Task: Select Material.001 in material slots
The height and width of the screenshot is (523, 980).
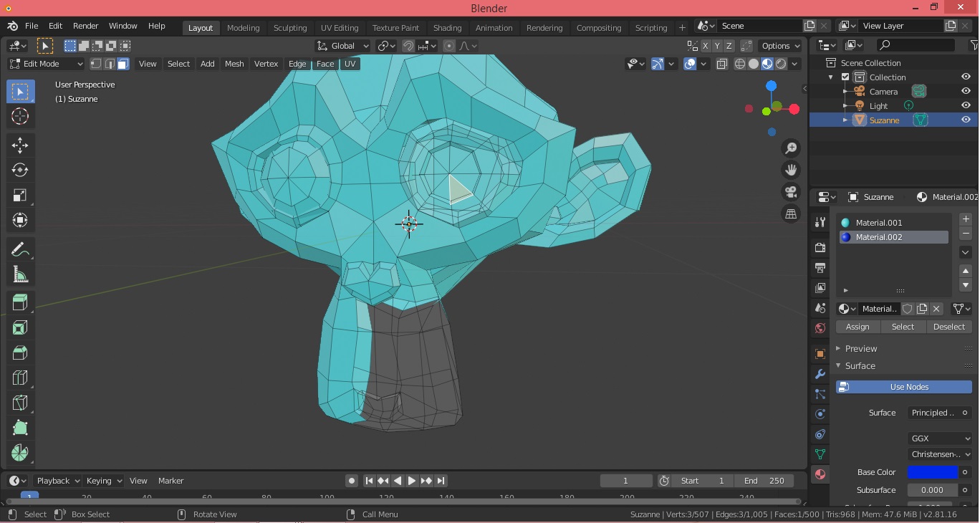Action: (x=894, y=223)
